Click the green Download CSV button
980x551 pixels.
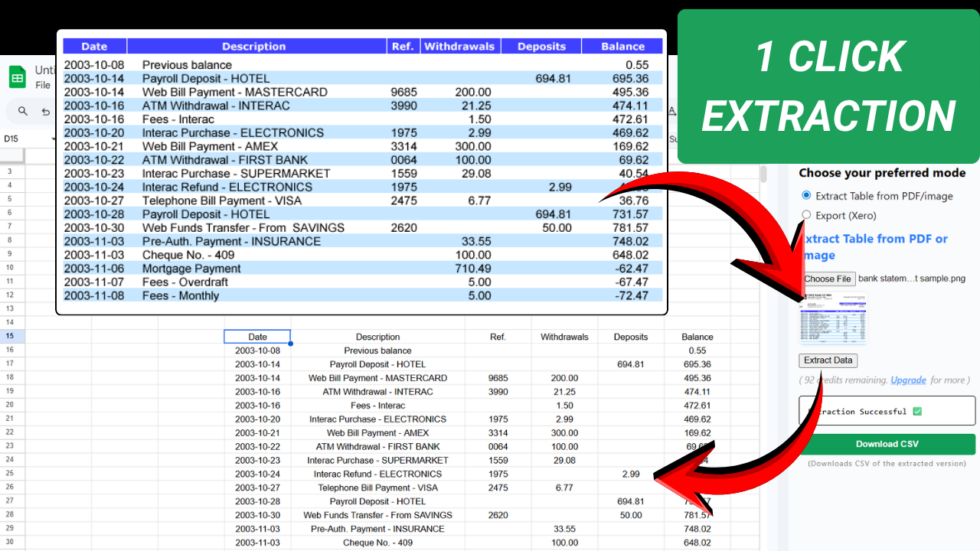pos(887,444)
